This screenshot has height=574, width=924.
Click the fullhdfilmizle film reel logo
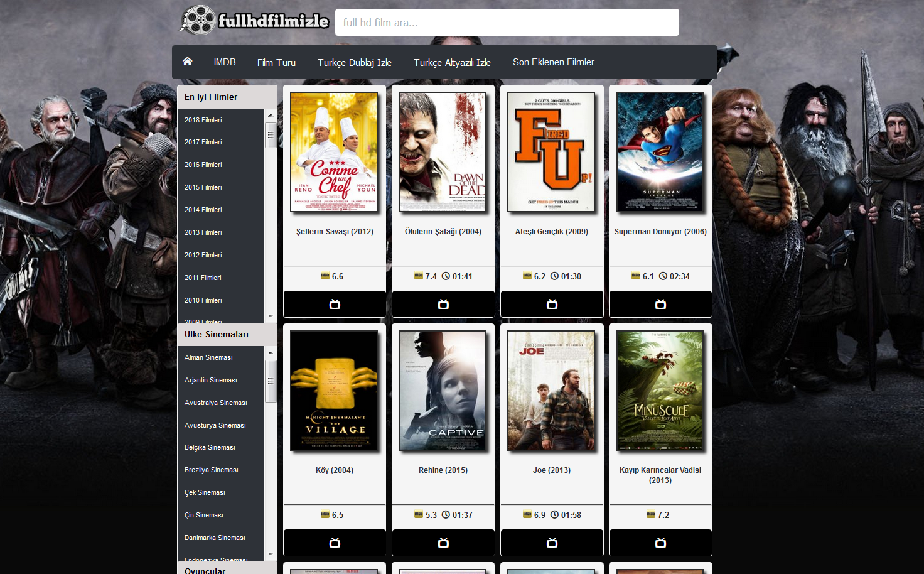[x=254, y=20]
